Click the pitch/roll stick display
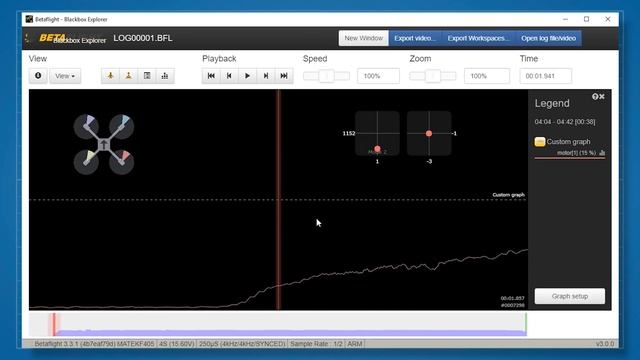Viewport: 640px width, 360px height. 429,133
